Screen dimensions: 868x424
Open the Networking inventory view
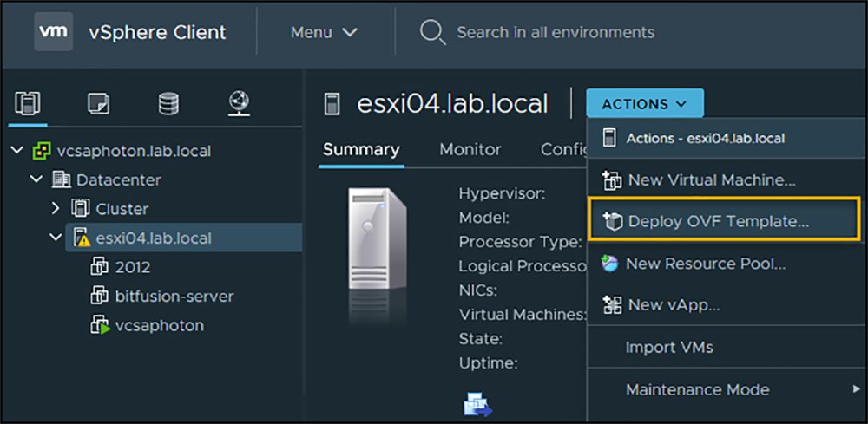pyautogui.click(x=239, y=104)
